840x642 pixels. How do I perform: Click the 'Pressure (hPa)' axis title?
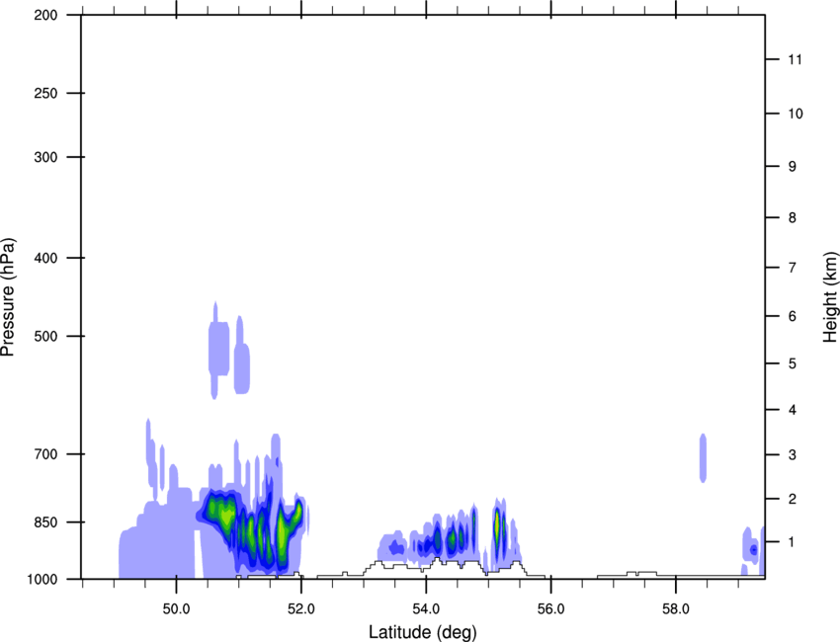(8, 297)
